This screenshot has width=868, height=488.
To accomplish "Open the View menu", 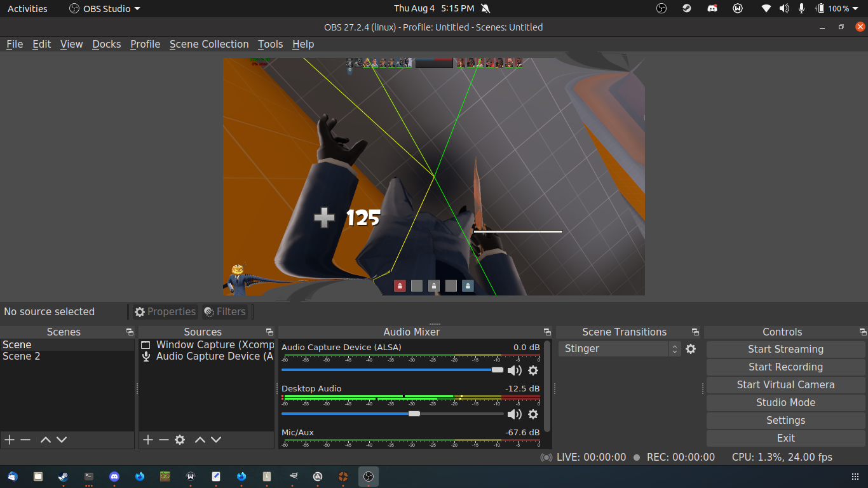I will 72,44.
